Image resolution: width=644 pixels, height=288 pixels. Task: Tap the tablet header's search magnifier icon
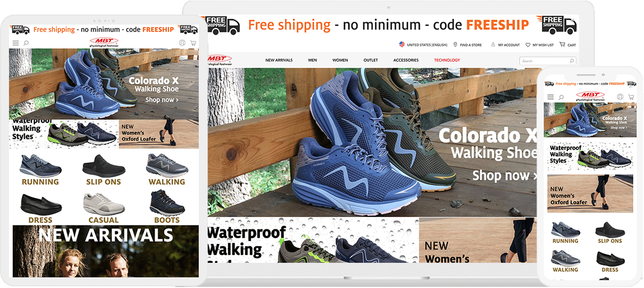click(26, 43)
